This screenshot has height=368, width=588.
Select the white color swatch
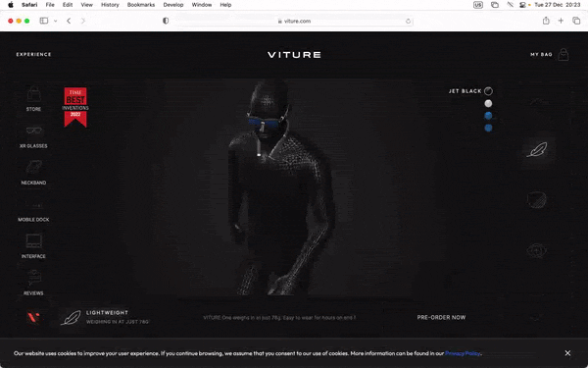point(488,103)
